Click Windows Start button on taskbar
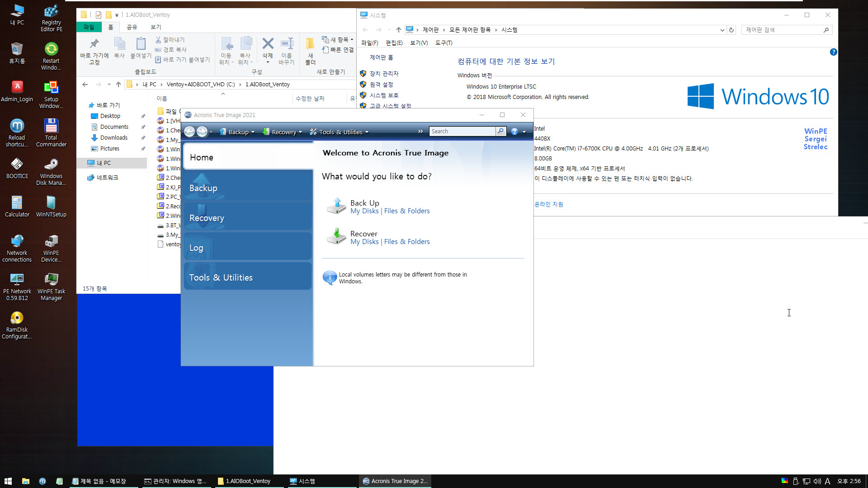868x488 pixels. click(8, 481)
